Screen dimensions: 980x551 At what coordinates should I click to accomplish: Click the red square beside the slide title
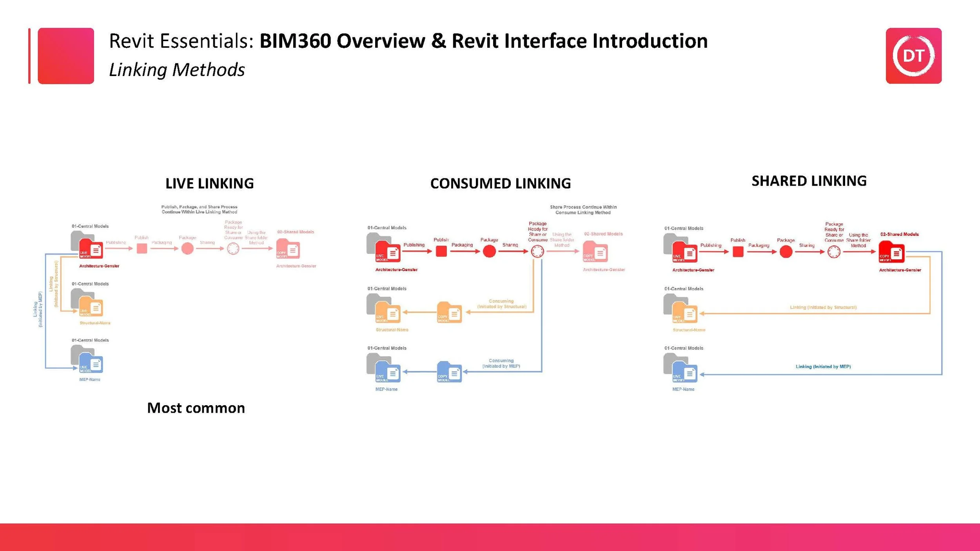(66, 56)
